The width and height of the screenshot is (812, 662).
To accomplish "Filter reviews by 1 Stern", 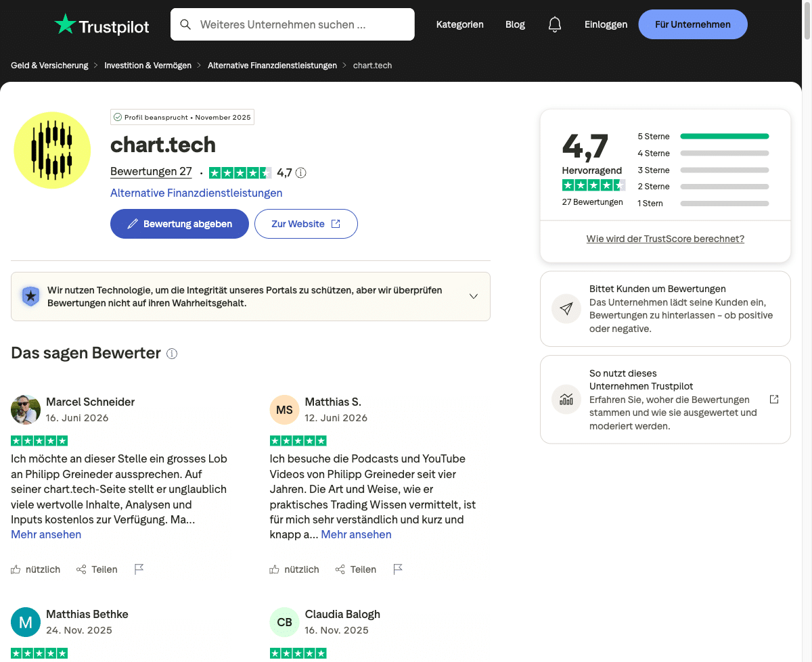I will [x=703, y=204].
